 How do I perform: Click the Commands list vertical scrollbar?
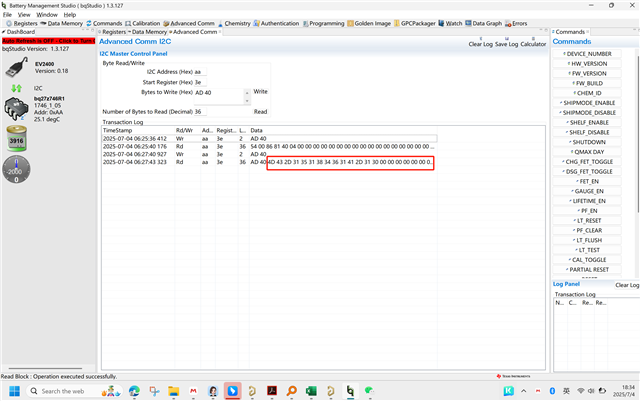pyautogui.click(x=637, y=135)
